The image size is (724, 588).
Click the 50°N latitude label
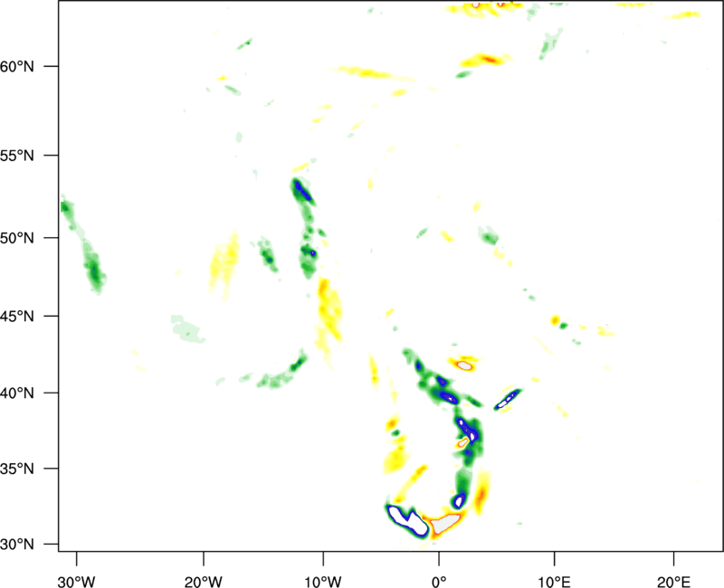(x=17, y=238)
